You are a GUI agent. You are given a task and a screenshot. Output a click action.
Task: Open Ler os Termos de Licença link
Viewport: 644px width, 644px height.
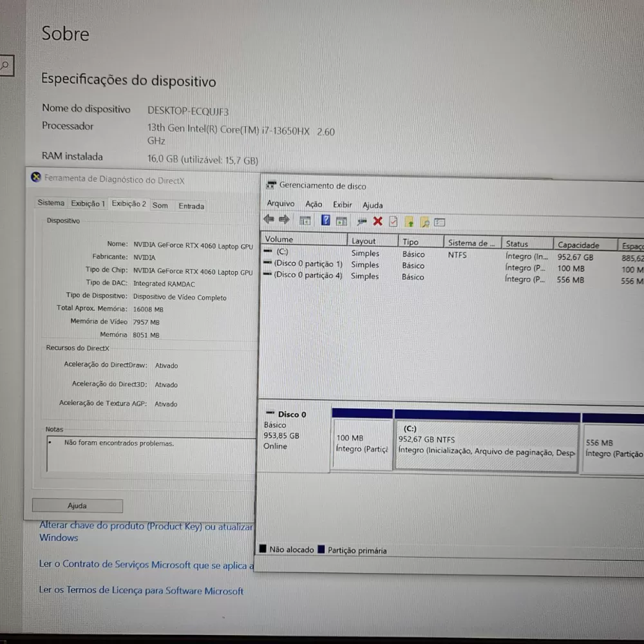click(x=141, y=590)
